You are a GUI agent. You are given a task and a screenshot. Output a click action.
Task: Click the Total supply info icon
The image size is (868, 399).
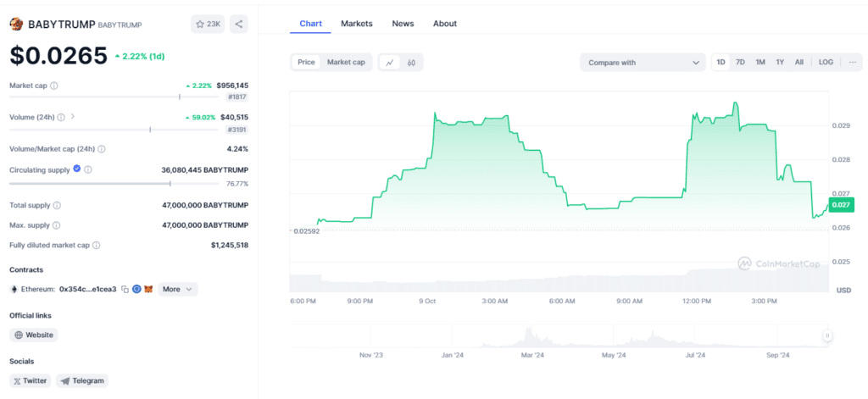coord(57,205)
